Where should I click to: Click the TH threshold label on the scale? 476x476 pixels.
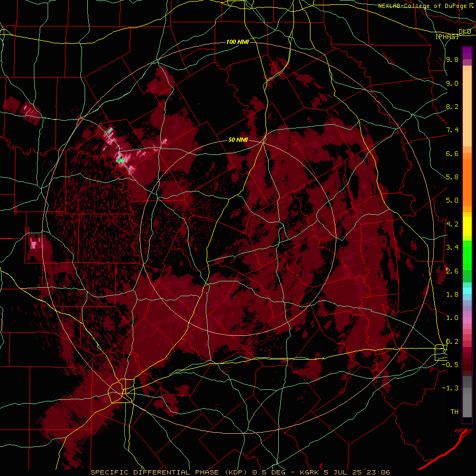click(x=454, y=412)
